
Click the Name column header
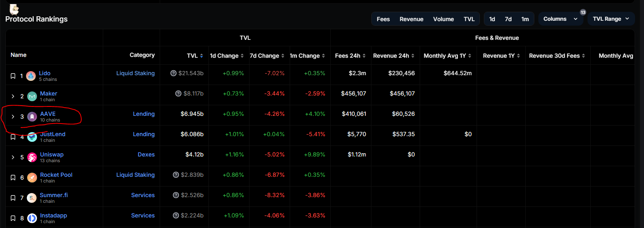[x=18, y=55]
